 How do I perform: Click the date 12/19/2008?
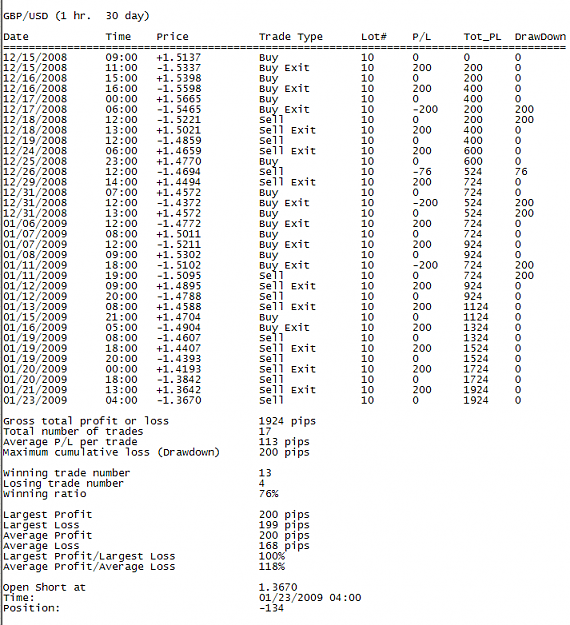pos(35,140)
